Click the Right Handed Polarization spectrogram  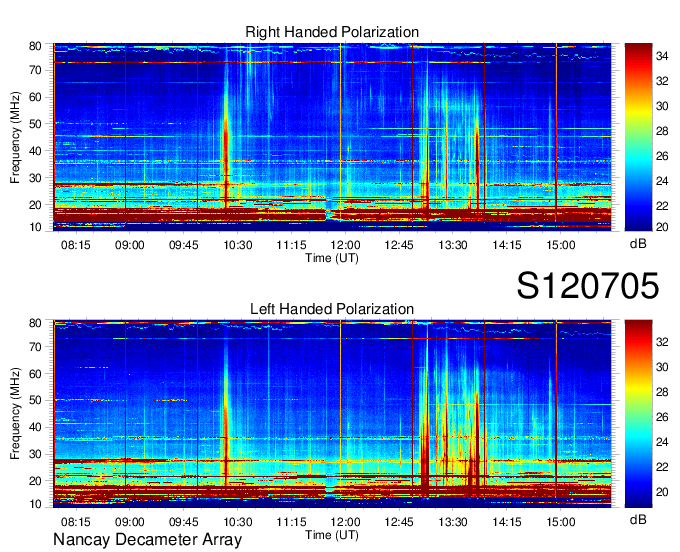pos(332,137)
